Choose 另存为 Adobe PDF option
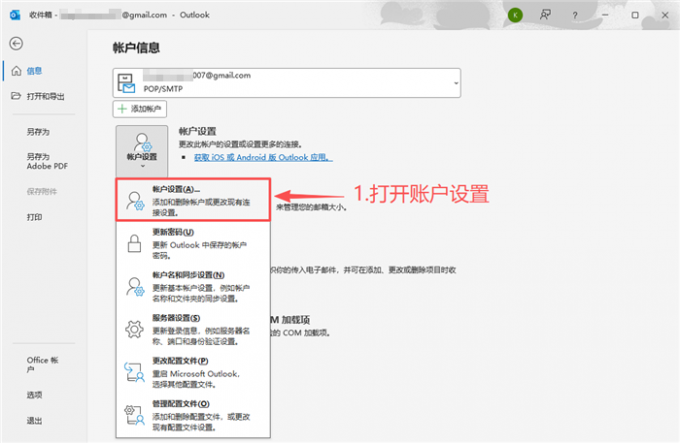Image resolution: width=680 pixels, height=443 pixels. [47, 161]
